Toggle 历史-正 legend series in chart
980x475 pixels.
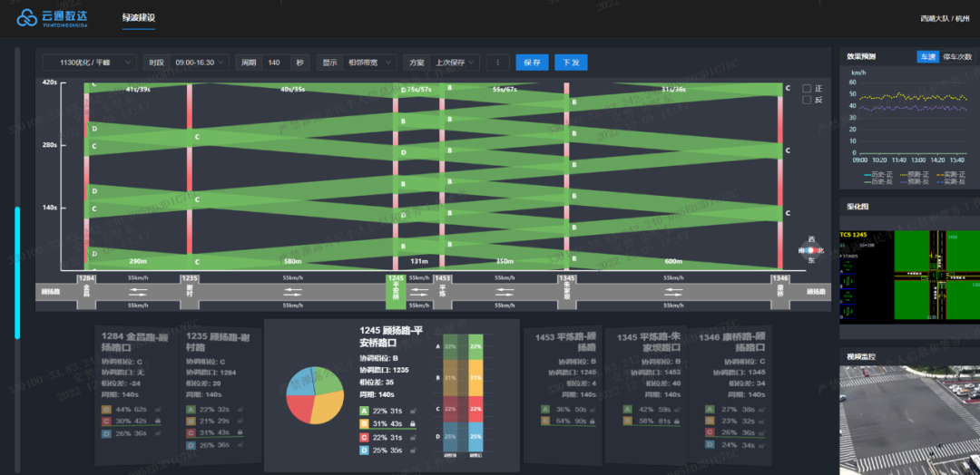point(877,174)
